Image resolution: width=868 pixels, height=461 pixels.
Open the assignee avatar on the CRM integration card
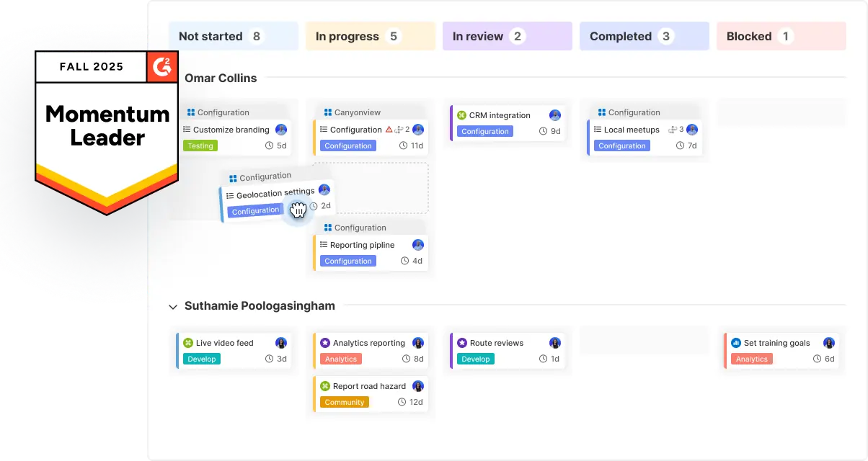click(555, 115)
